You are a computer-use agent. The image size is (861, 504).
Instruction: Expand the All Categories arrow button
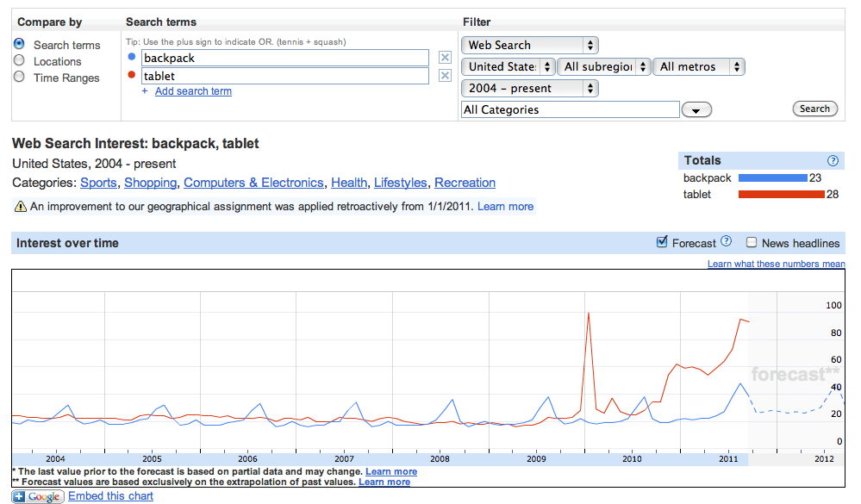tap(696, 109)
